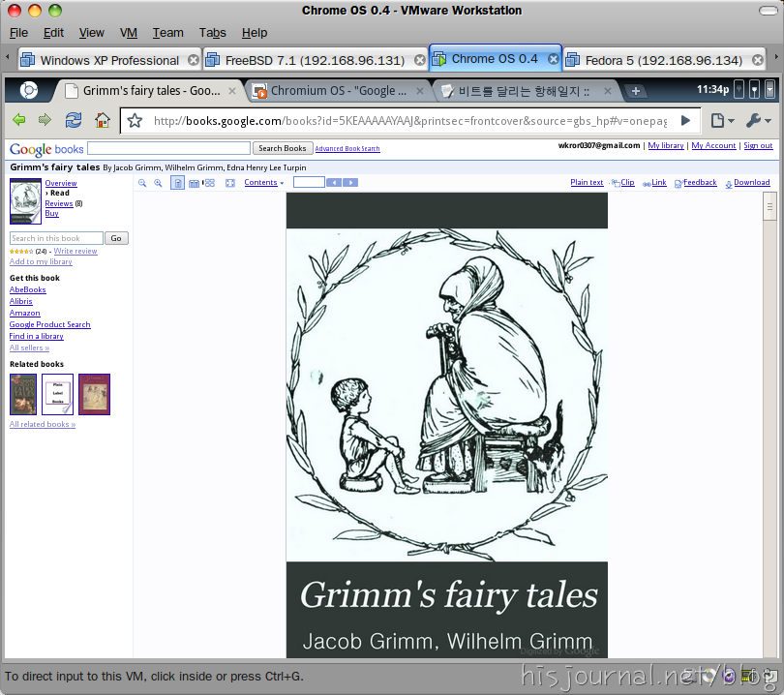Zoom in on the book page

tap(158, 183)
